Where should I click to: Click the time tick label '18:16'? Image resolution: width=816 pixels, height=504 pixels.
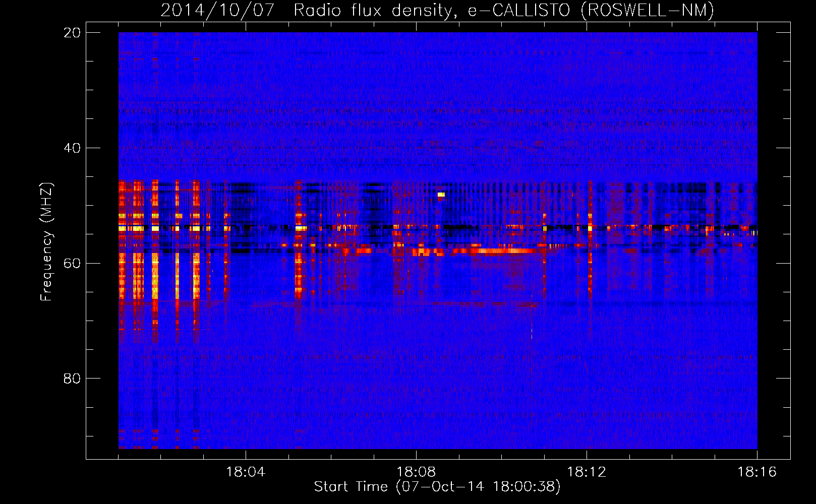(757, 472)
